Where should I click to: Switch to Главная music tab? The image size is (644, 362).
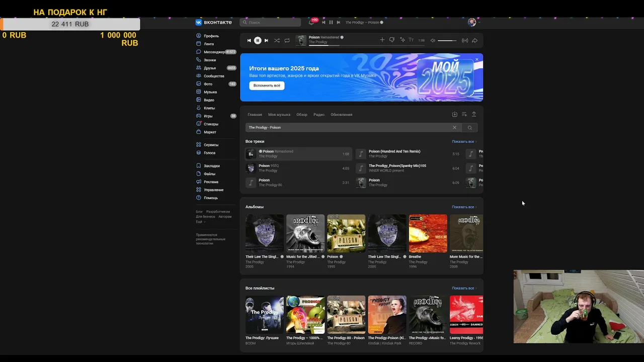[255, 115]
